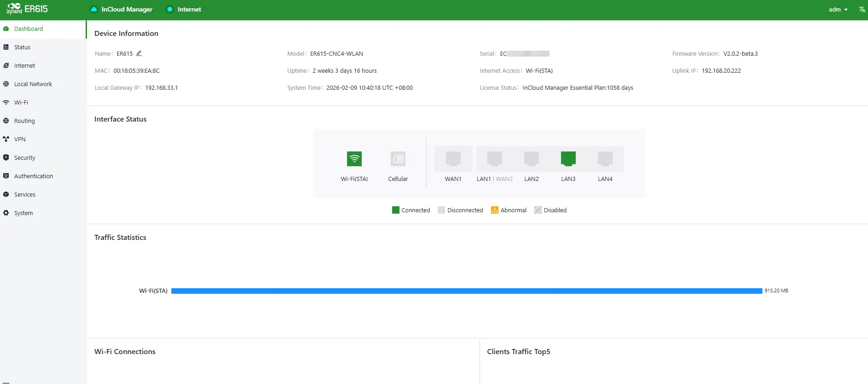The height and width of the screenshot is (384, 868).
Task: Open the System section
Action: pos(43,213)
